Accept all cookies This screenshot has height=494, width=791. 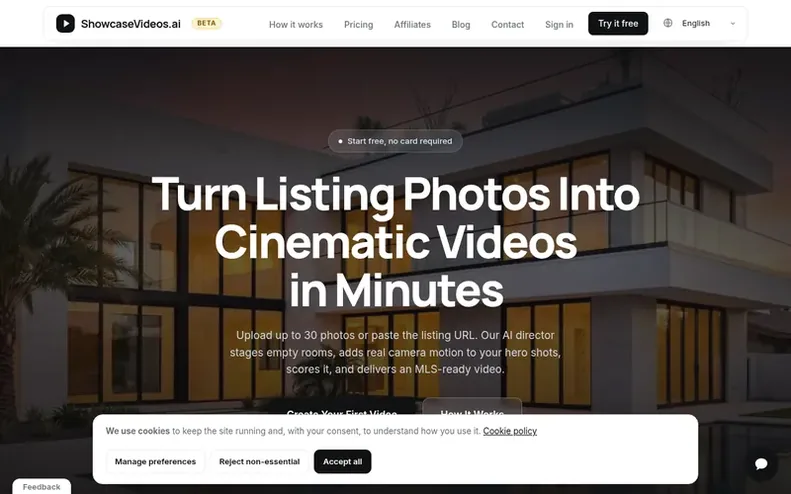(x=342, y=461)
